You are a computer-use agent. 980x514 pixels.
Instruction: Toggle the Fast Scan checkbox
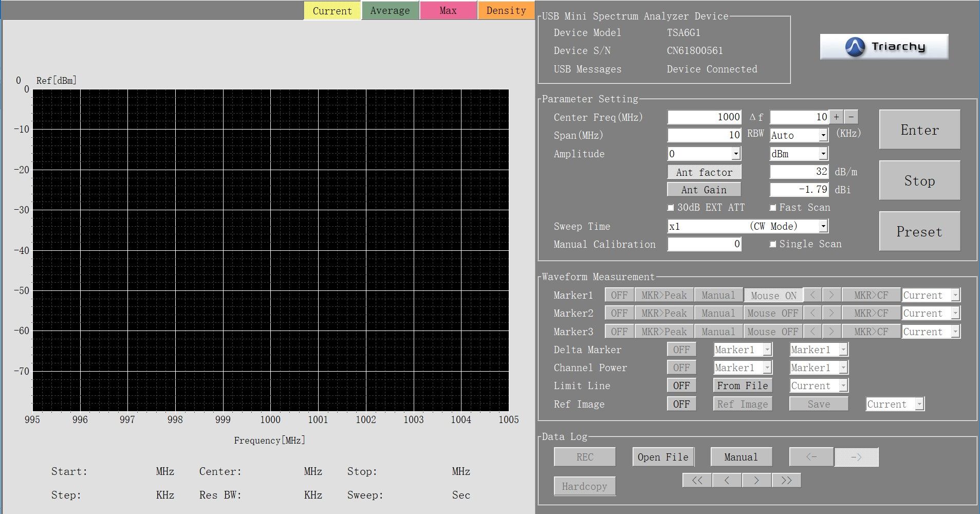773,208
